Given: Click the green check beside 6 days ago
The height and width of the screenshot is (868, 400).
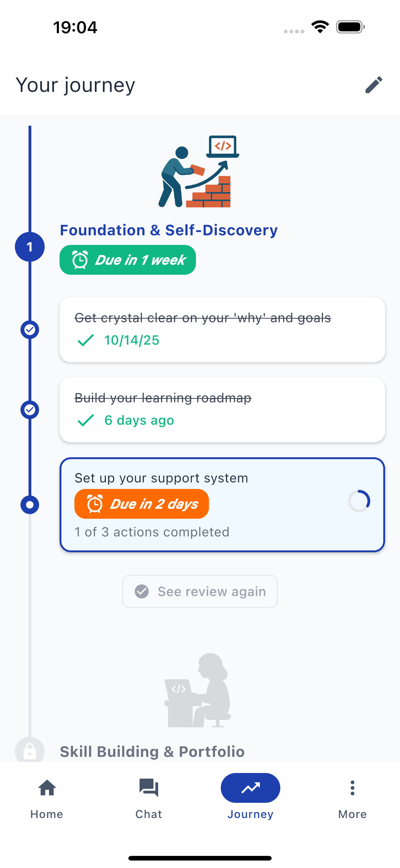Looking at the screenshot, I should click(x=86, y=420).
